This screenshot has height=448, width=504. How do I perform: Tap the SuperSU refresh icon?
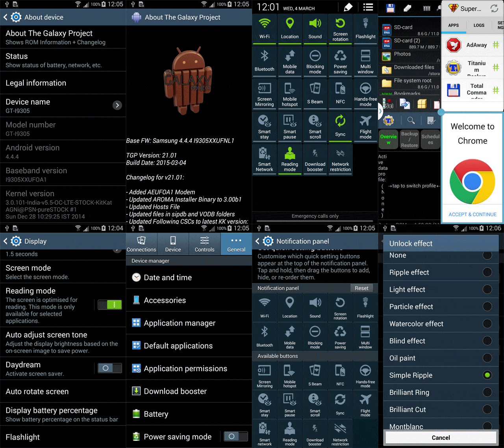click(494, 8)
